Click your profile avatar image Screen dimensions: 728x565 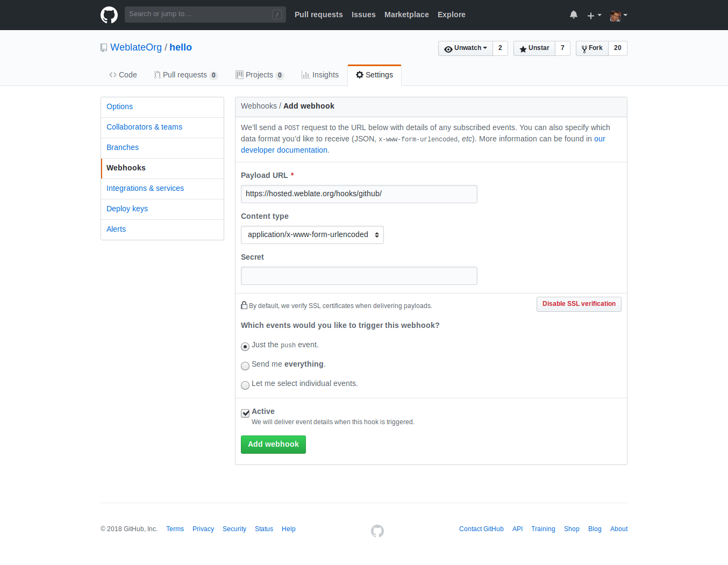pyautogui.click(x=616, y=16)
